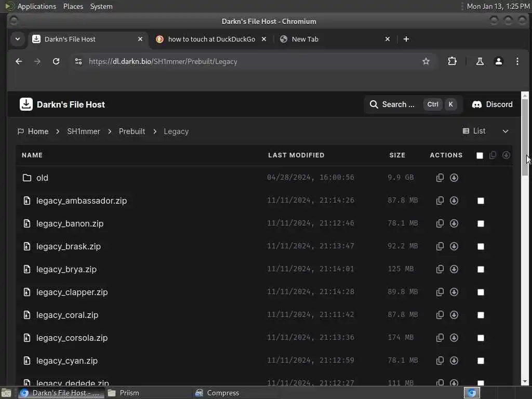Switch to the DuckDuckGo search tab
Viewport: 532px width, 399px height.
click(211, 39)
